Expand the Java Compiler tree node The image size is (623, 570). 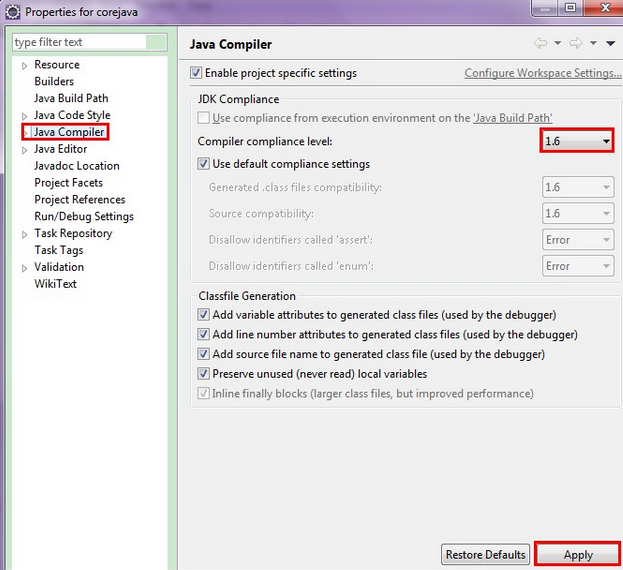[x=26, y=133]
